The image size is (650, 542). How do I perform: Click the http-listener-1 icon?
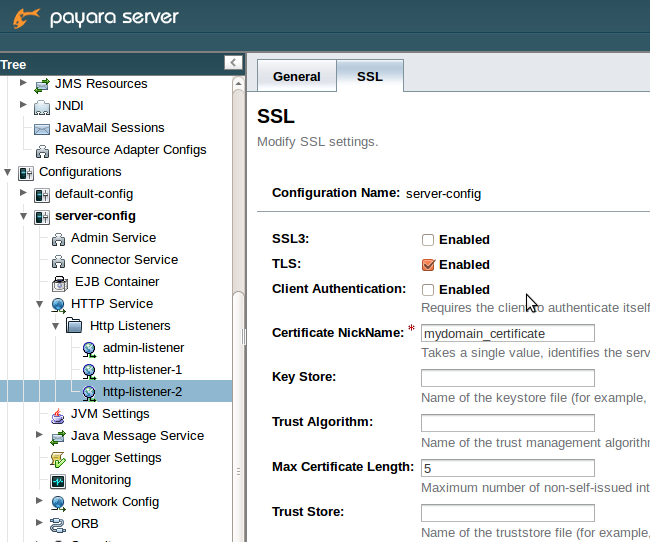(89, 371)
